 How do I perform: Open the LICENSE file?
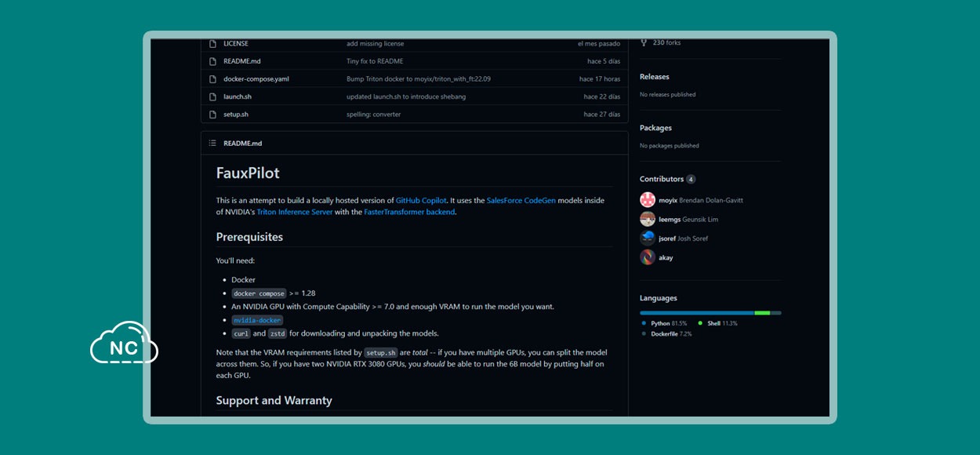pos(236,43)
